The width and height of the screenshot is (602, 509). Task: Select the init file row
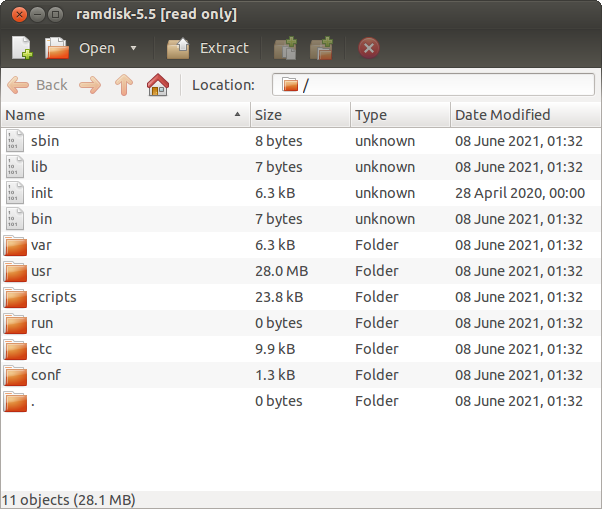tap(41, 193)
